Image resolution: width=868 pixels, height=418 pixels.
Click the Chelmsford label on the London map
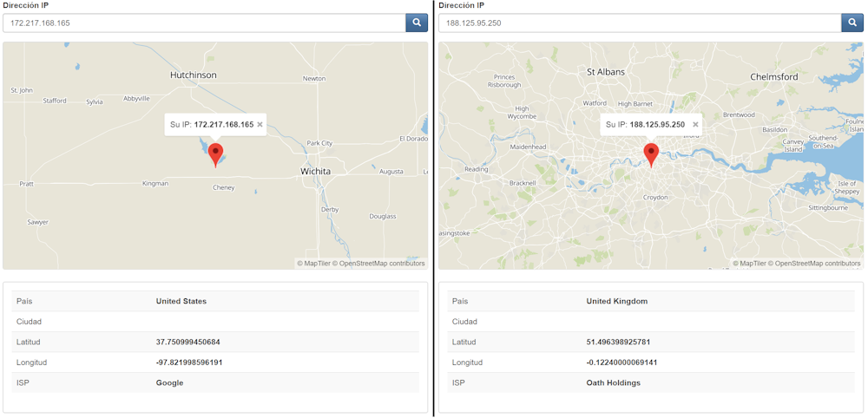pos(773,77)
